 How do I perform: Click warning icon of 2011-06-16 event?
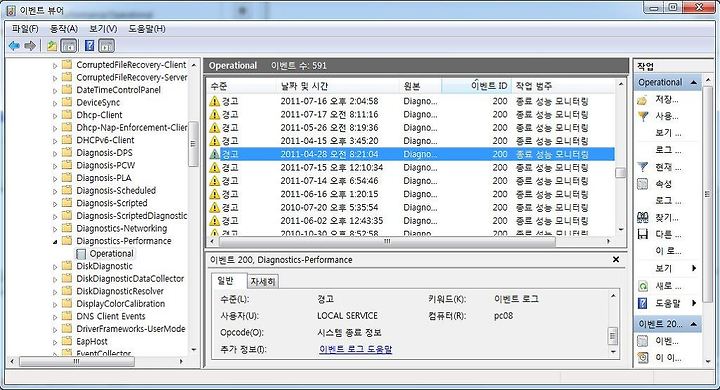[214, 194]
